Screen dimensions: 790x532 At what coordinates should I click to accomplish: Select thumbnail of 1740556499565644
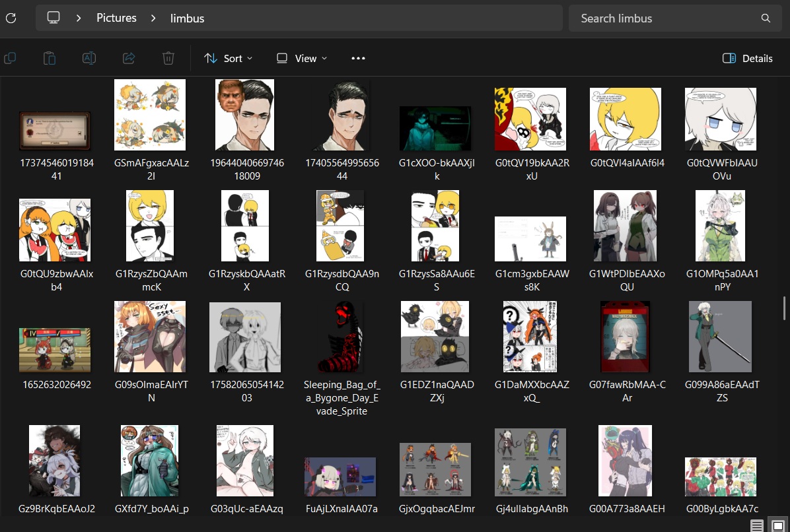coord(340,115)
